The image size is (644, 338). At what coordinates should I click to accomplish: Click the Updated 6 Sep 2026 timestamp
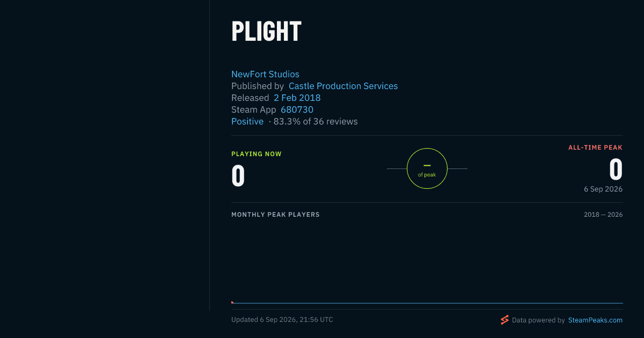(x=282, y=320)
